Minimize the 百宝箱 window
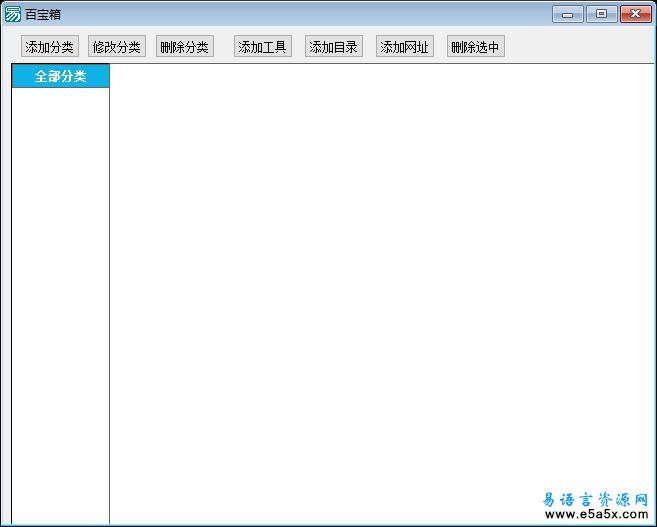Viewport: 657px width, 527px height. (568, 14)
